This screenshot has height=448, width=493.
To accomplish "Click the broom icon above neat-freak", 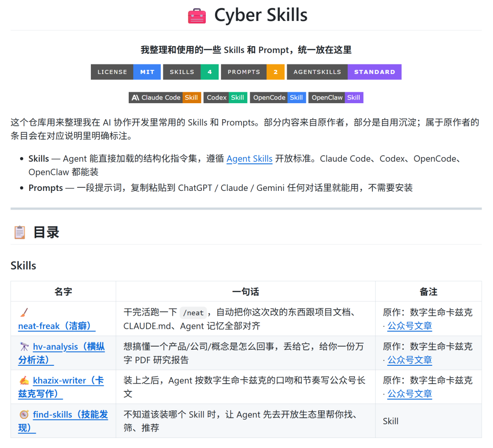I will 24,312.
